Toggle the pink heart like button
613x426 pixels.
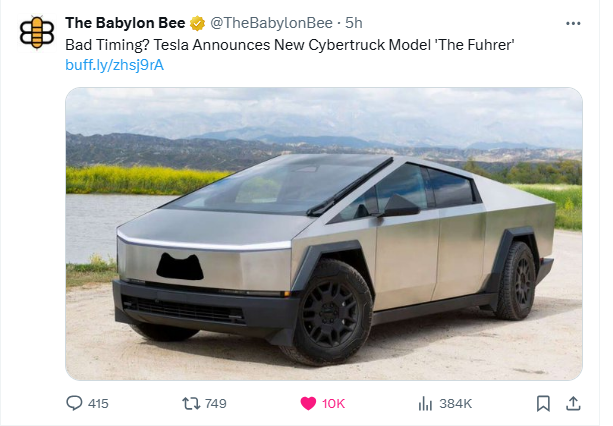[x=308, y=403]
